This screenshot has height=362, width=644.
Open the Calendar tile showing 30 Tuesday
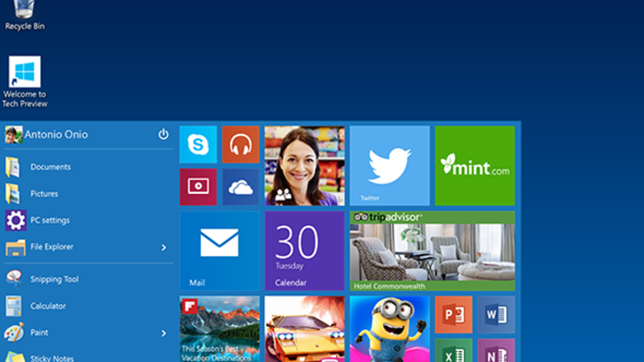coord(304,250)
